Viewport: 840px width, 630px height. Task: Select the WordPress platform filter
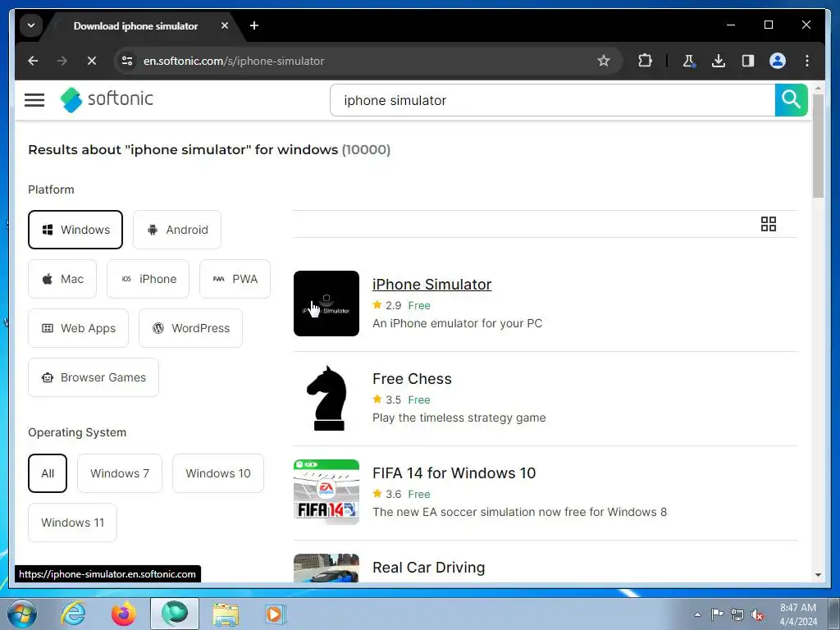click(x=190, y=328)
